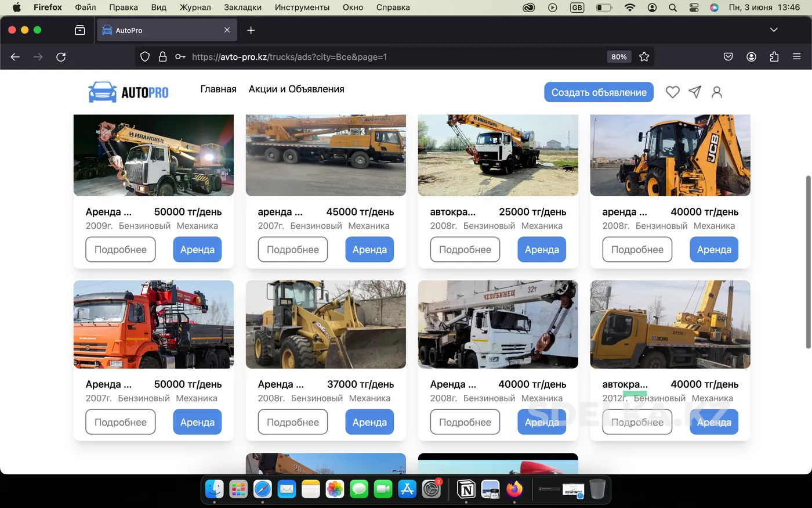The width and height of the screenshot is (812, 508).
Task: Click the 25000 тг/день price text
Action: pyautogui.click(x=532, y=212)
